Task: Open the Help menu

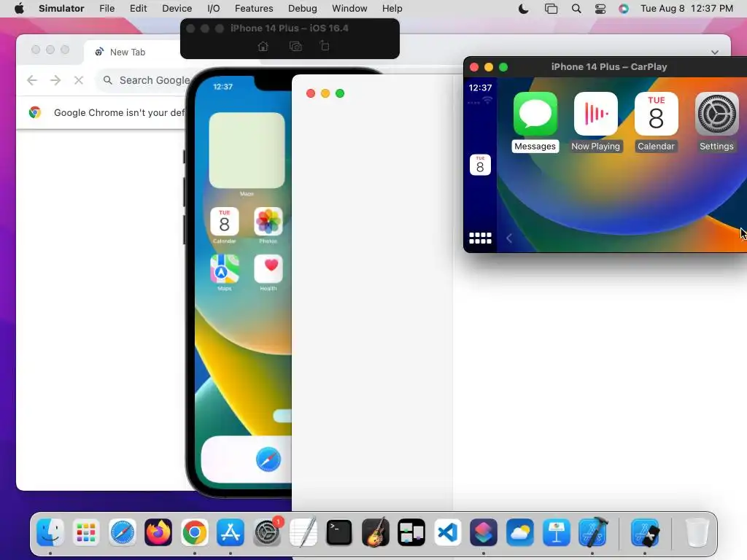Action: pyautogui.click(x=392, y=9)
